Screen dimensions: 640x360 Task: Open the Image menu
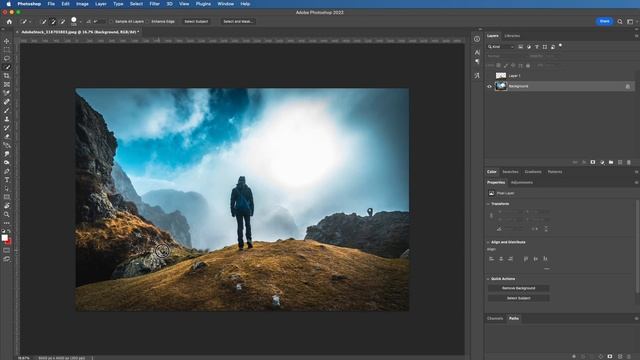coord(82,4)
